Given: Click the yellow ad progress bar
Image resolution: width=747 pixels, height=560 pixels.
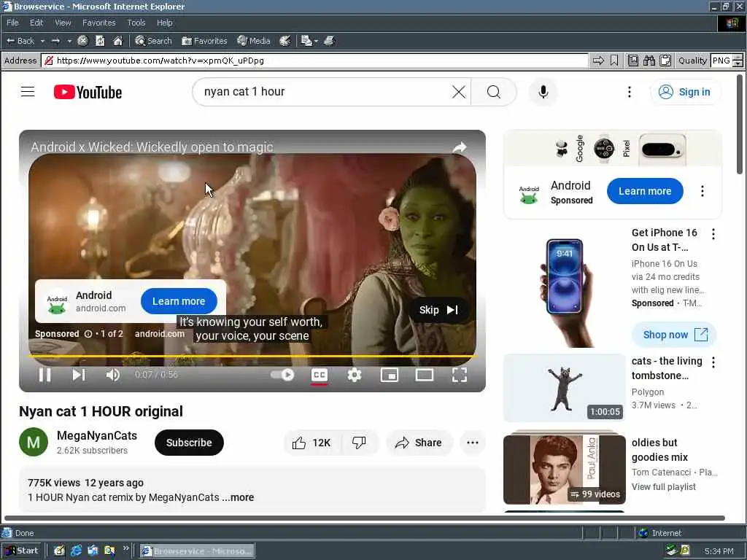Looking at the screenshot, I should point(252,356).
